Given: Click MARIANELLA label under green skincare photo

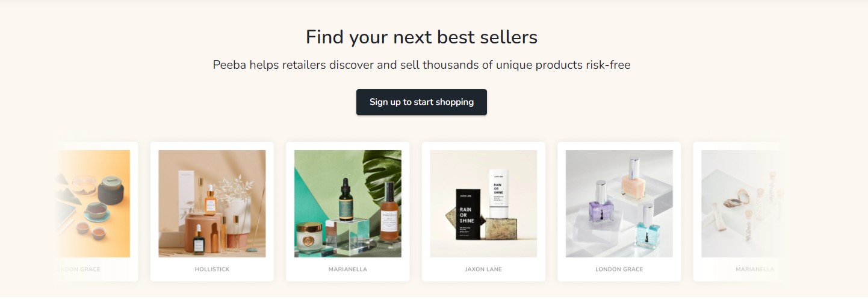Looking at the screenshot, I should coord(348,269).
